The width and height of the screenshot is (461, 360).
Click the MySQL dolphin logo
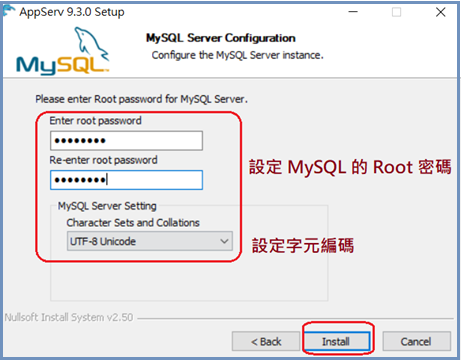coord(63,51)
